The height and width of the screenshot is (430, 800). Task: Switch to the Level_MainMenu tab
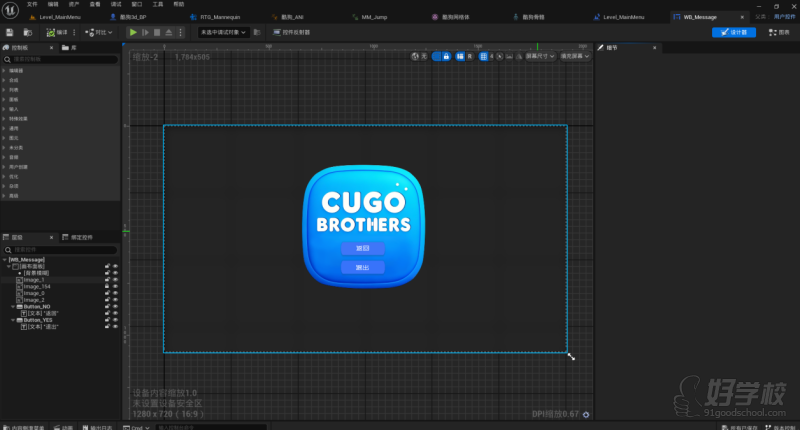coord(60,17)
